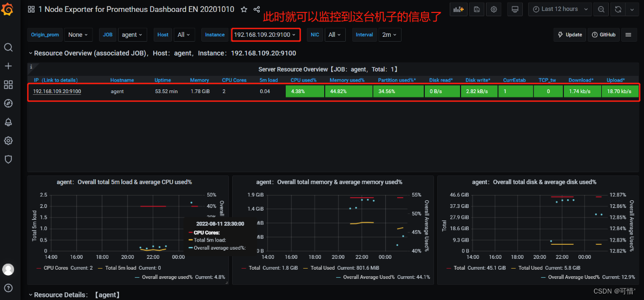Star this dashboard as favorite
The height and width of the screenshot is (300, 644).
pos(244,9)
